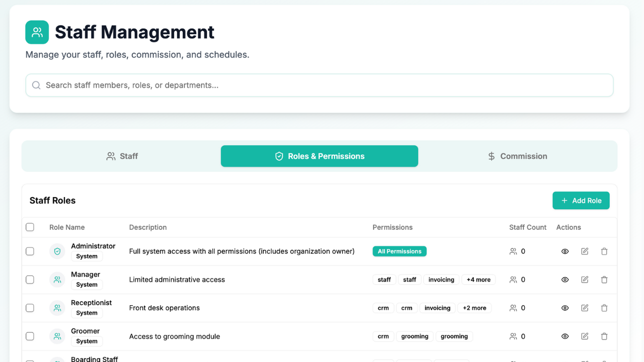Check the Administrator row checkbox
Viewport: 644px width, 362px height.
click(x=30, y=251)
